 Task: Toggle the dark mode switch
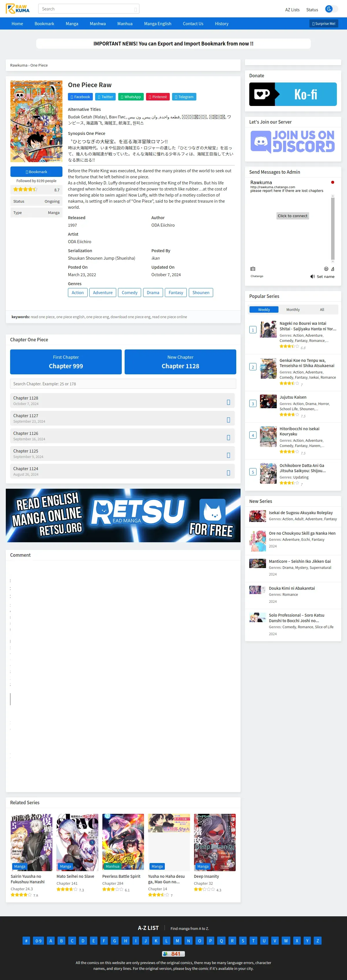click(331, 9)
